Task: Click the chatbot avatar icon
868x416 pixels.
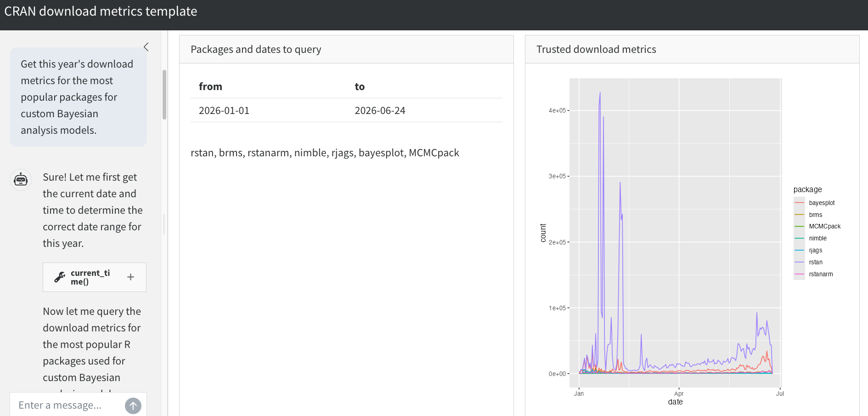Action: click(x=21, y=180)
